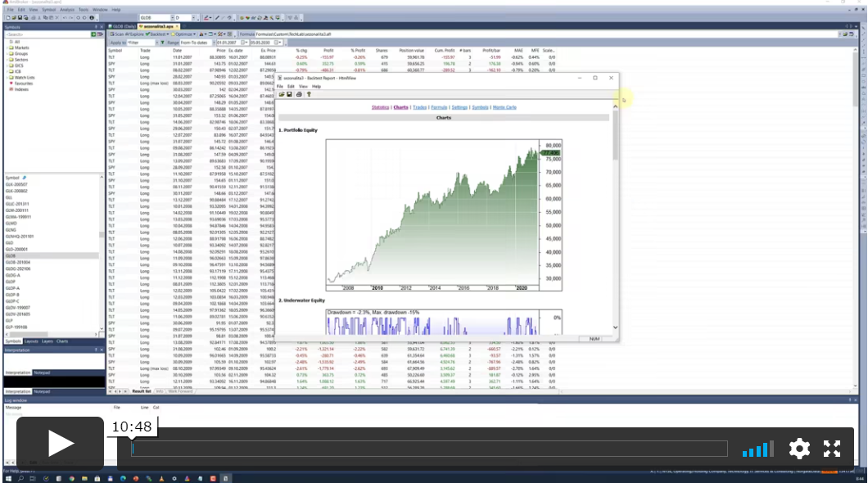Open the Windows Start menu
This screenshot has height=483, width=868.
click(7, 479)
